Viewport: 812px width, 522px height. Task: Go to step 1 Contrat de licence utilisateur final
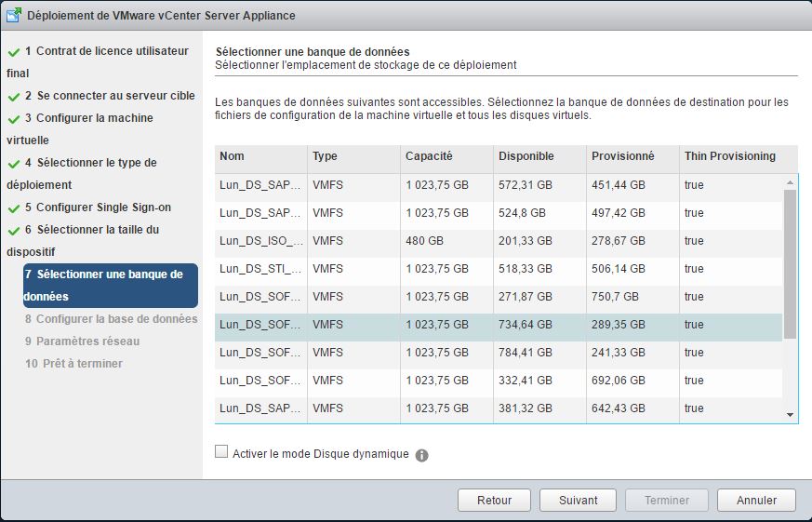(x=98, y=62)
